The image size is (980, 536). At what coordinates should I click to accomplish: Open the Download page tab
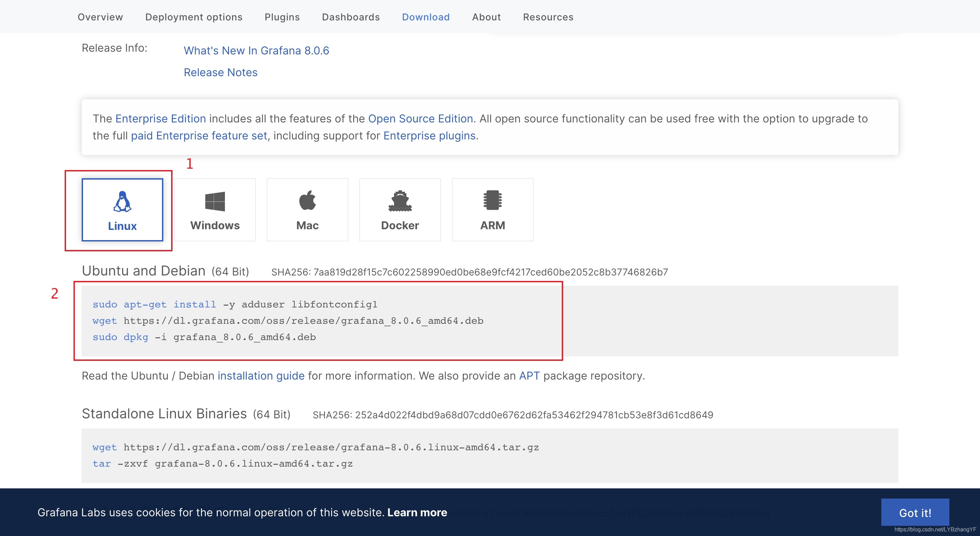click(426, 17)
